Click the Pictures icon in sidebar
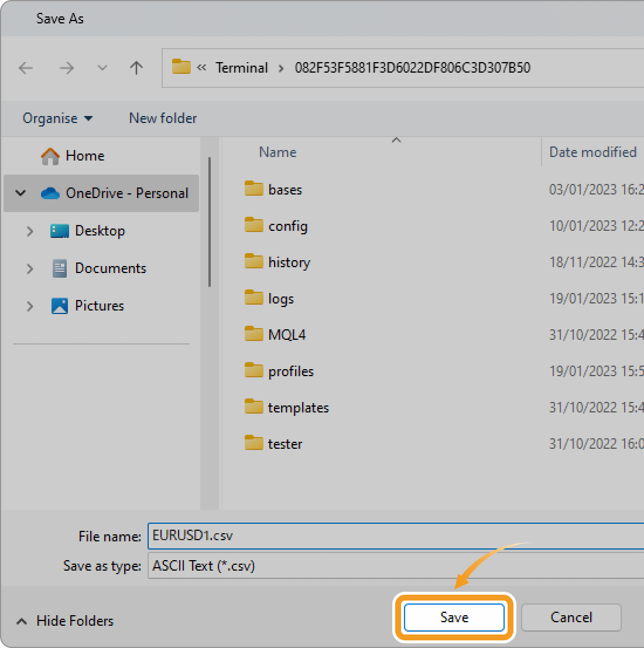This screenshot has width=644, height=648. click(x=60, y=306)
